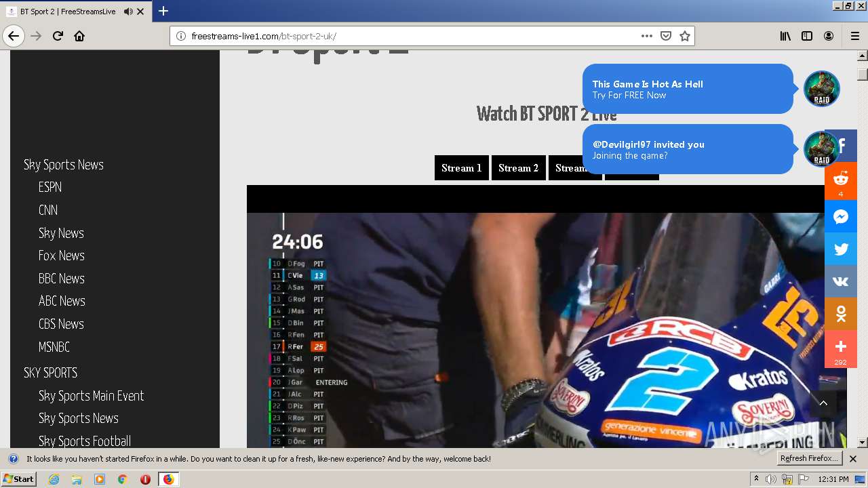
Task: Open the taskbar clock showing 12:31 PM
Action: tap(833, 479)
